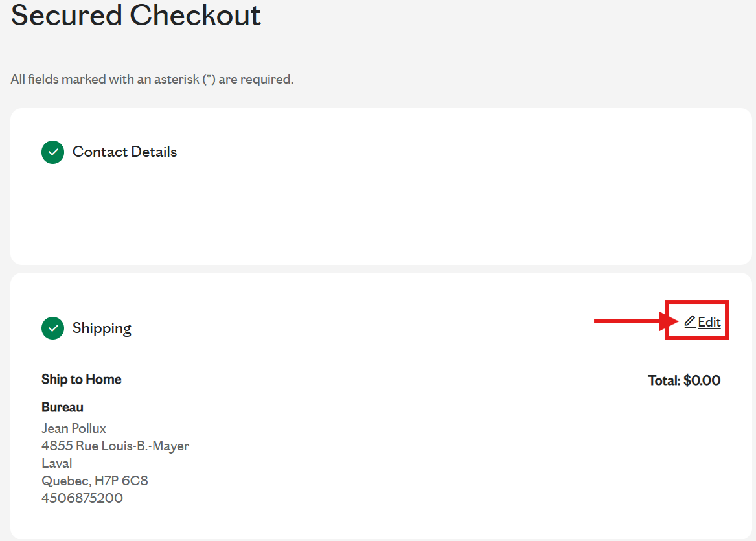The image size is (756, 541).
Task: Click the required fields asterisk notice
Action: [x=152, y=80]
